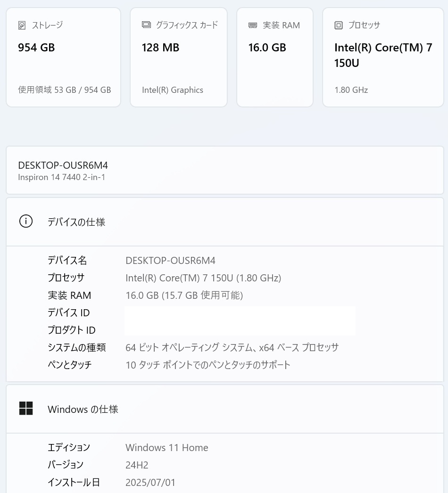Viewport: 448px width, 493px height.
Task: Click the processor chip icon
Action: [339, 25]
